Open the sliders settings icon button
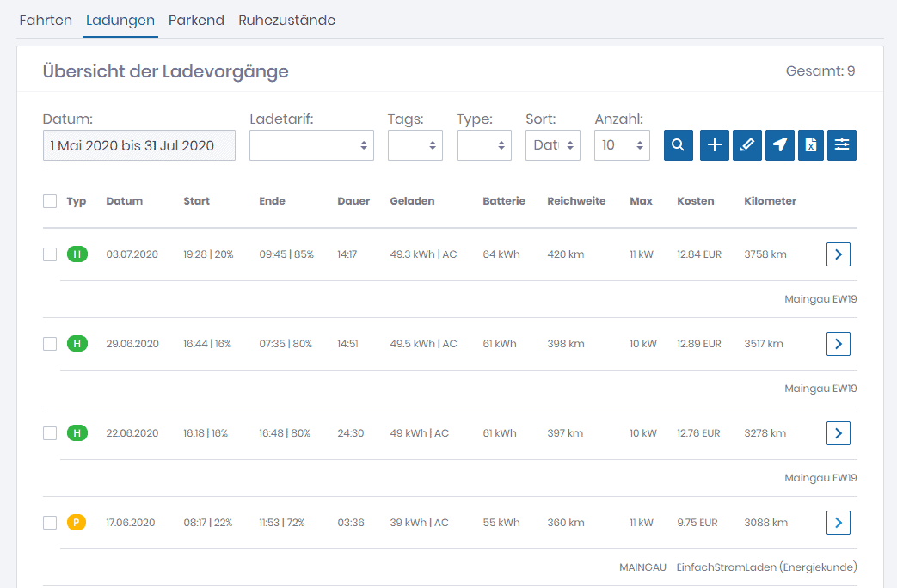Screen dimensions: 897x588 point(842,145)
